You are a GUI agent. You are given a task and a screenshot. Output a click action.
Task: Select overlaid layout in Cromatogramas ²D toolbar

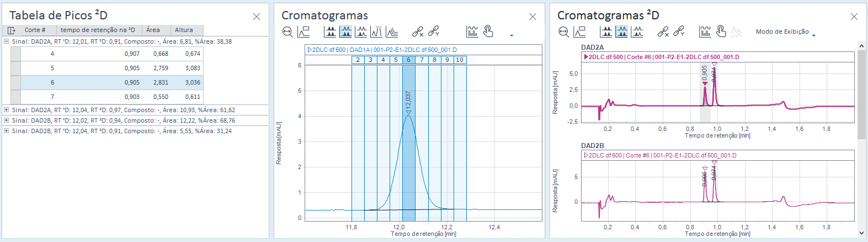click(637, 32)
